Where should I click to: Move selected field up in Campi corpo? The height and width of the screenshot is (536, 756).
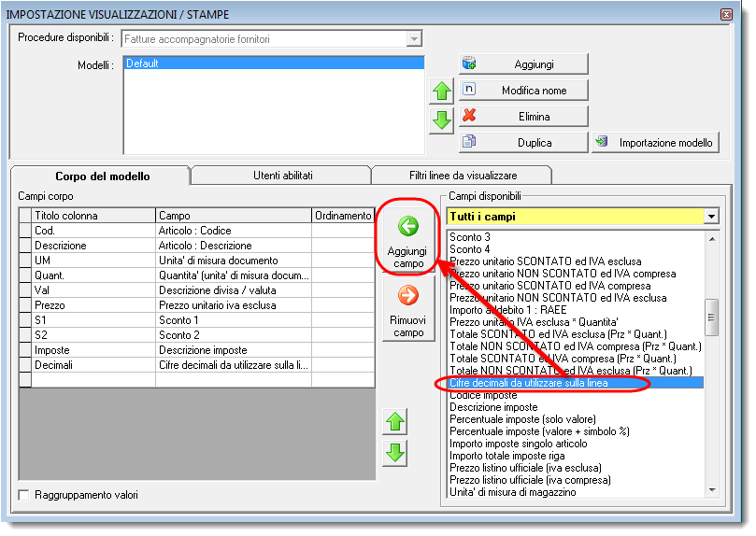coord(395,422)
